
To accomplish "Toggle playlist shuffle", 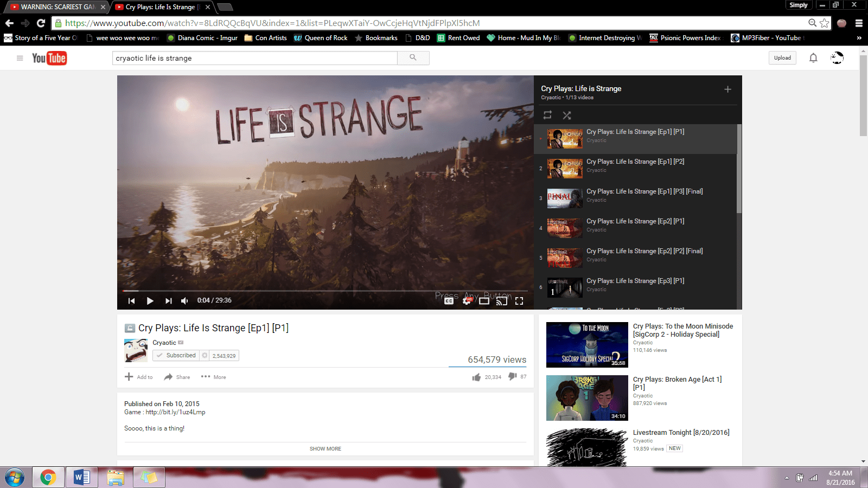I will click(x=567, y=115).
